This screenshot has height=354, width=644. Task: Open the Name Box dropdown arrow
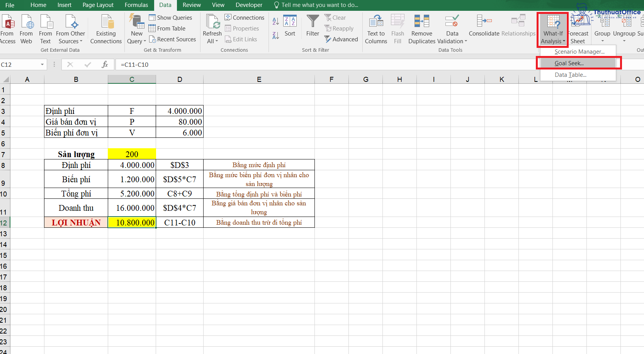click(42, 64)
